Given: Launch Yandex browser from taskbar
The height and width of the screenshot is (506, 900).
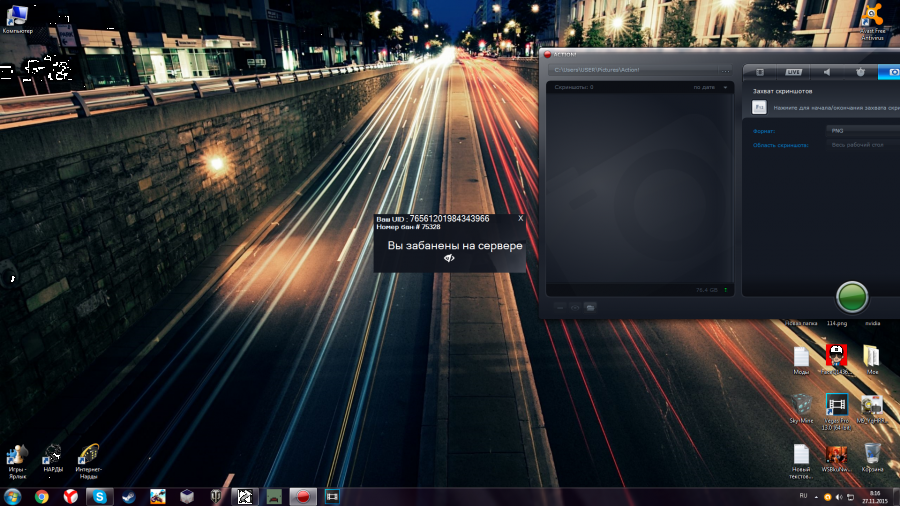Looking at the screenshot, I should 71,497.
